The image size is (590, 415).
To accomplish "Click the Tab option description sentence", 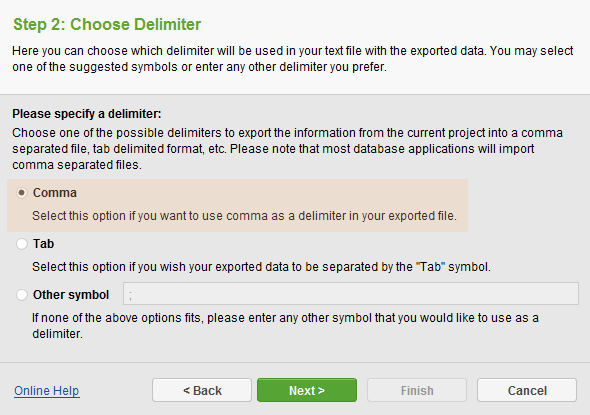I will point(262,267).
